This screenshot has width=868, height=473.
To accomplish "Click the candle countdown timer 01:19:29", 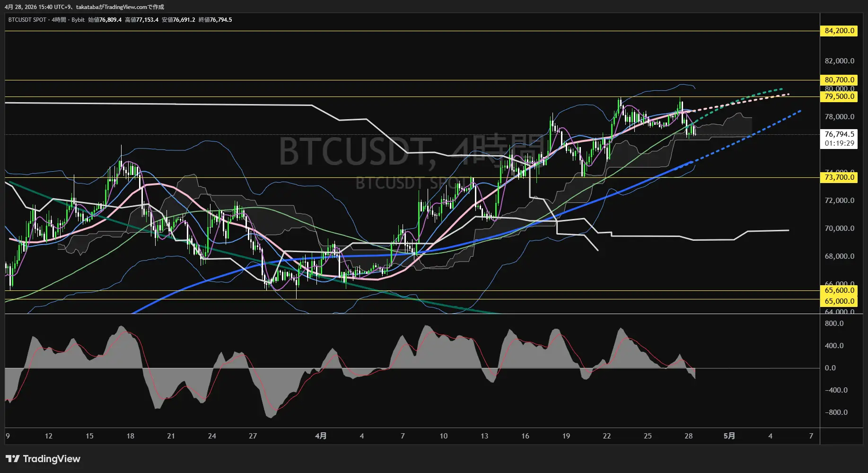I will point(839,143).
